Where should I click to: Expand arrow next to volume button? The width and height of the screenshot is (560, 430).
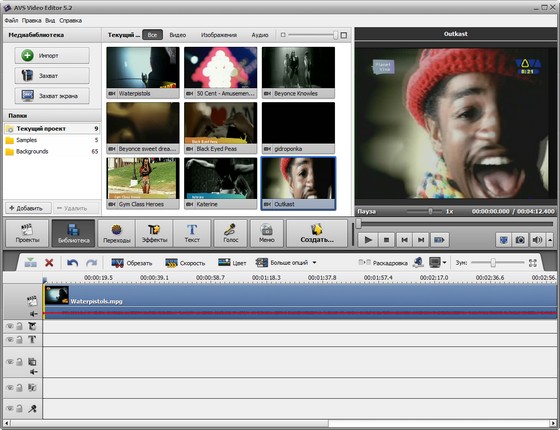[550, 240]
